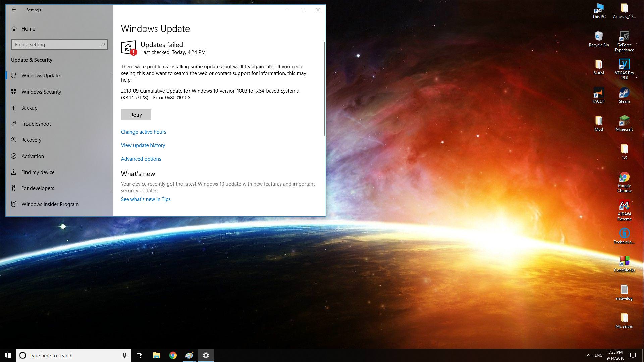
Task: Open the Recovery section
Action: [59, 140]
